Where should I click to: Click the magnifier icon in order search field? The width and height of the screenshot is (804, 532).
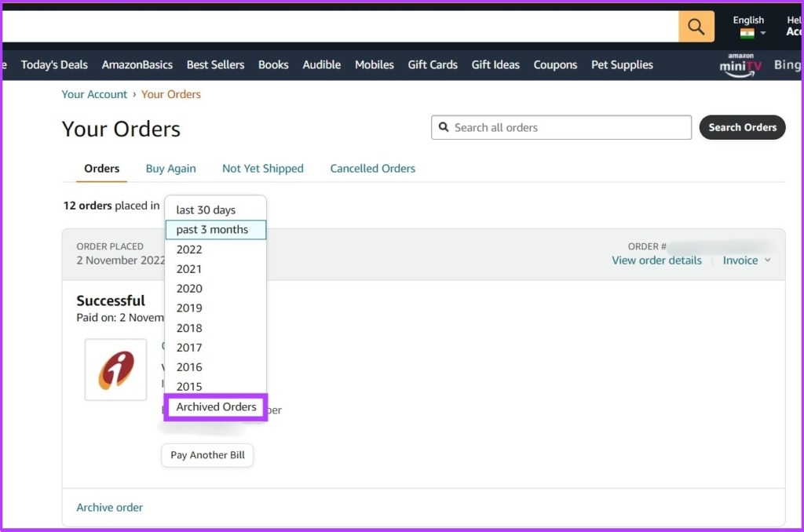pyautogui.click(x=444, y=127)
